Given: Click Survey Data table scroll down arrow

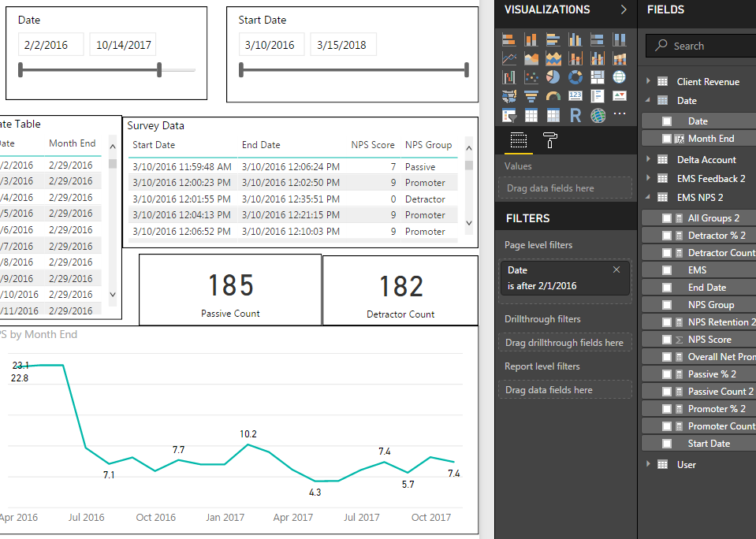Looking at the screenshot, I should click(468, 224).
